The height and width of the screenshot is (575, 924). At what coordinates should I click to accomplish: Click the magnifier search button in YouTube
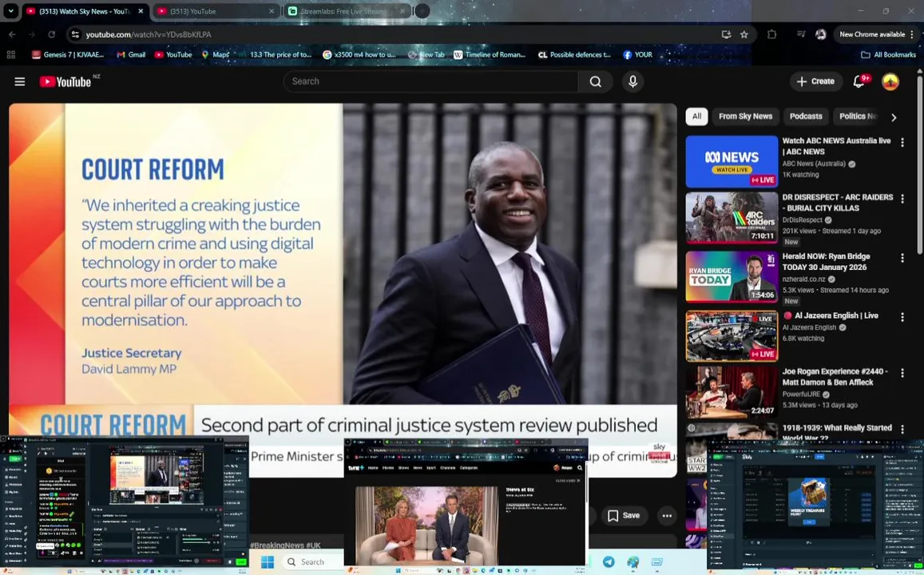click(596, 81)
